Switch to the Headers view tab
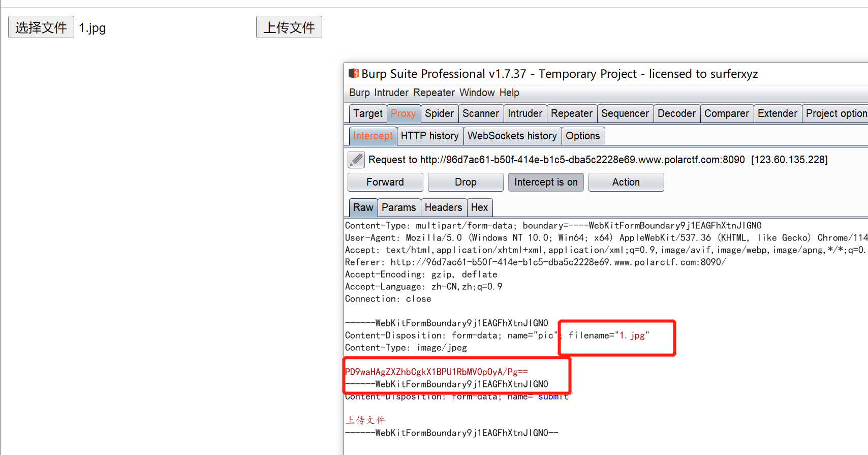Image resolution: width=868 pixels, height=455 pixels. [444, 207]
